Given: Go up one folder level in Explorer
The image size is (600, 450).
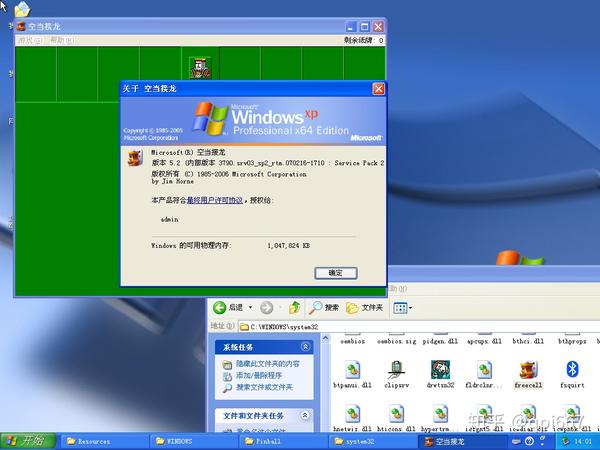Looking at the screenshot, I should [294, 307].
